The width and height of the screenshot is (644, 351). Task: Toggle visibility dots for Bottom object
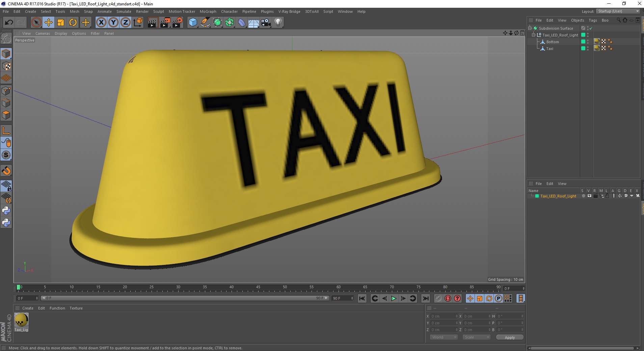point(588,42)
